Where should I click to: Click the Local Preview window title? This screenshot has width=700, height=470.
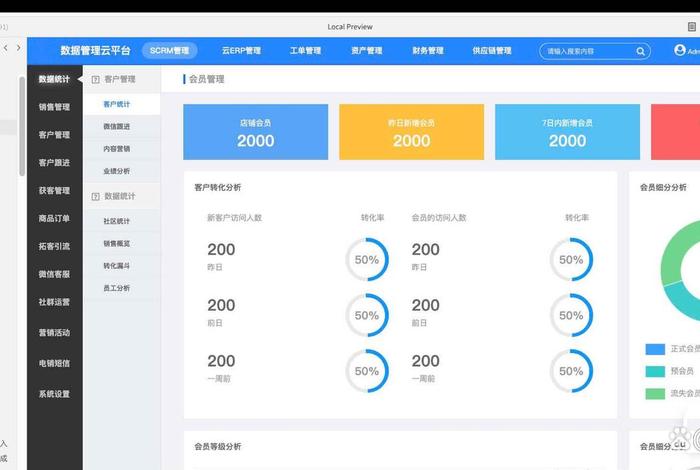350,27
